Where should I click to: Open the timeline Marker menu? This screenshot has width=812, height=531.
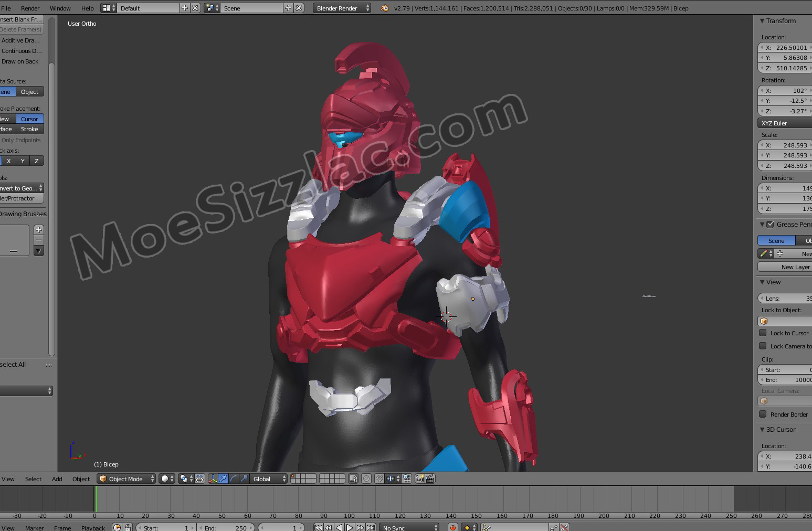(35, 528)
